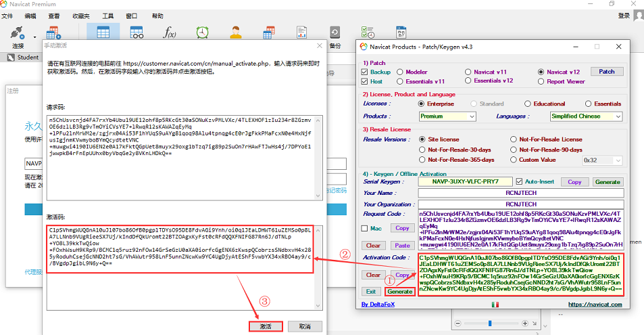Copy the serial key with Copy button
644x335 pixels.
pos(574,182)
